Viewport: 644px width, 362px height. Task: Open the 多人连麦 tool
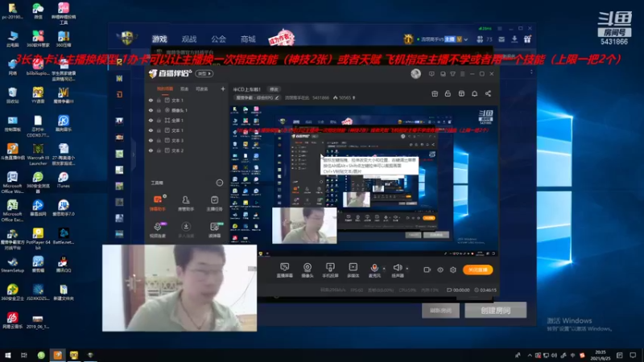pos(186,230)
